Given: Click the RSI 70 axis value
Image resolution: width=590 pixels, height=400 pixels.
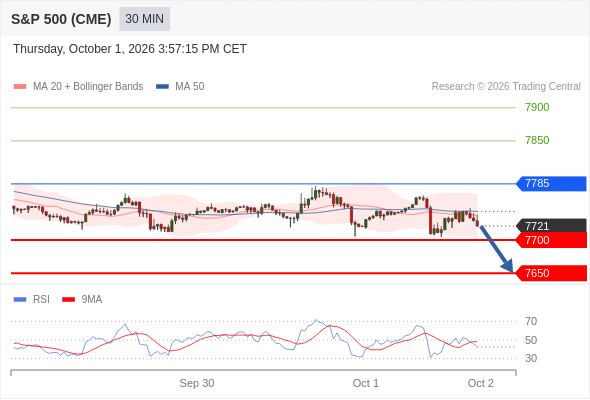Looking at the screenshot, I should pyautogui.click(x=531, y=321).
